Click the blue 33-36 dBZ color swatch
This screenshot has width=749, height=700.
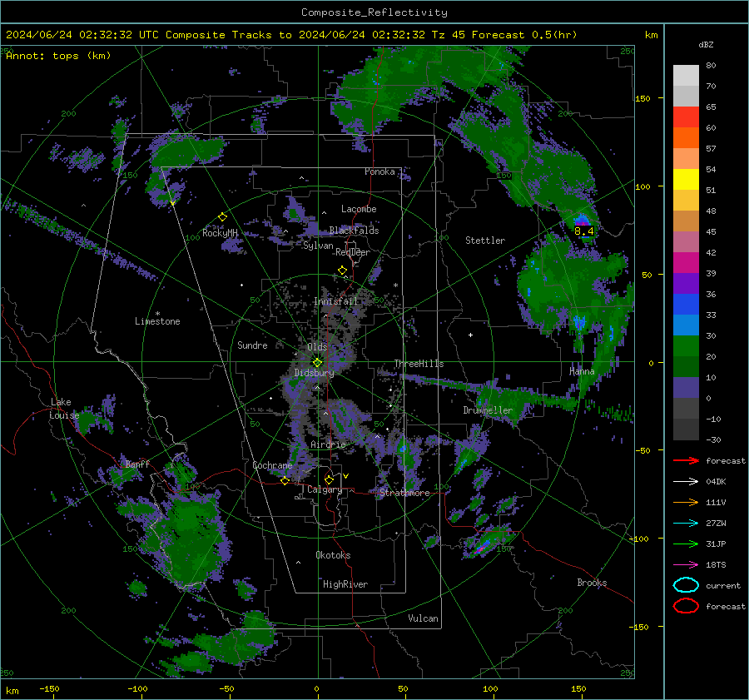[686, 305]
